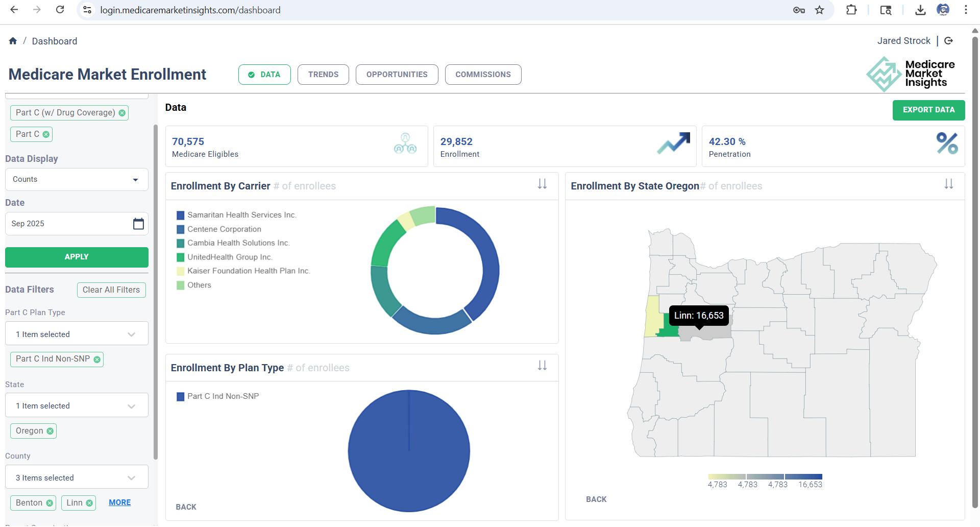Click the home breadcrumb icon
The width and height of the screenshot is (980, 527).
pos(13,41)
